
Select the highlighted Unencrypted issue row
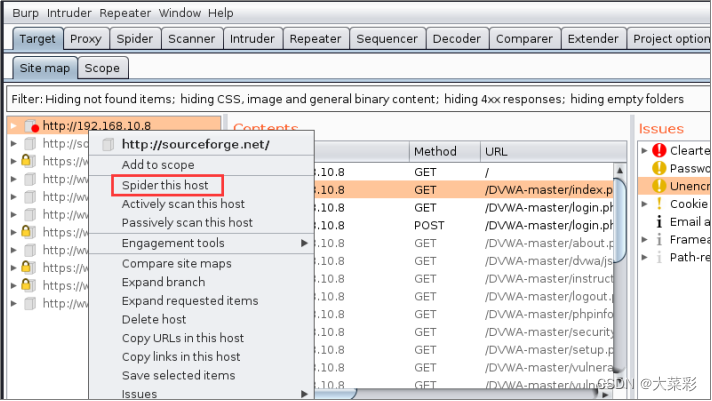(674, 186)
